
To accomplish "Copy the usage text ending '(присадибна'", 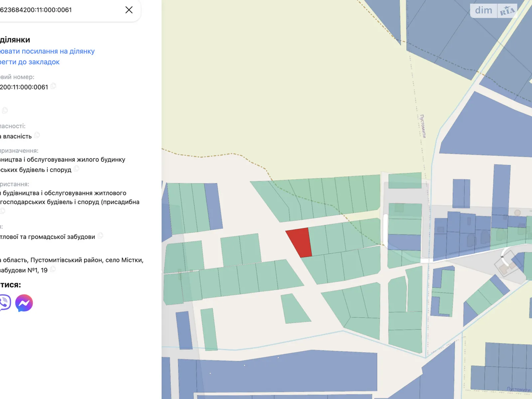I will click(3, 210).
